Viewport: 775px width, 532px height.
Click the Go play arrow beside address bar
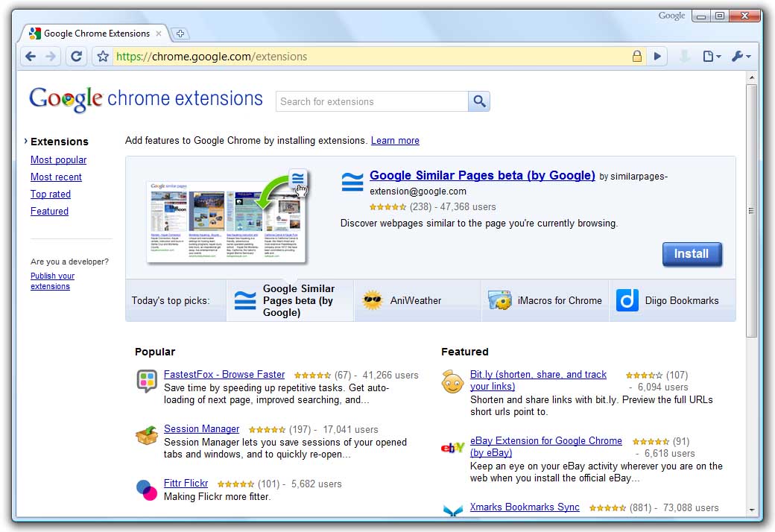coord(657,57)
